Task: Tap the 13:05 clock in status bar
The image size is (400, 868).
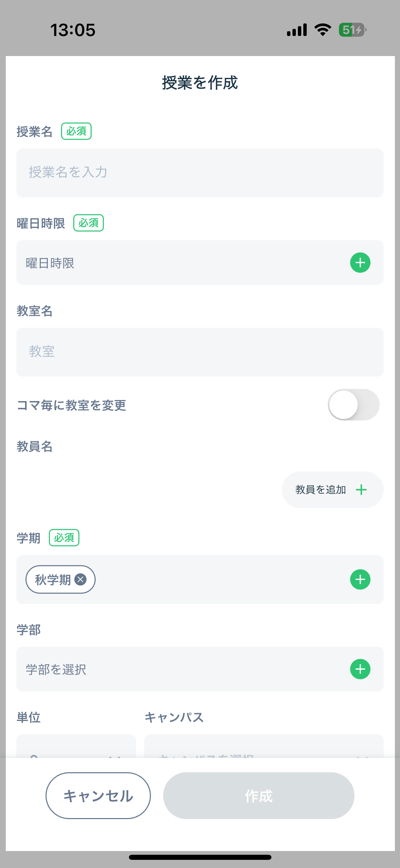Action: [73, 30]
